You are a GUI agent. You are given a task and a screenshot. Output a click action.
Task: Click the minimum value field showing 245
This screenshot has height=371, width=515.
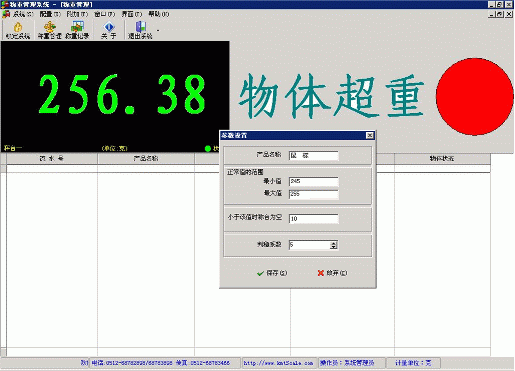click(314, 182)
